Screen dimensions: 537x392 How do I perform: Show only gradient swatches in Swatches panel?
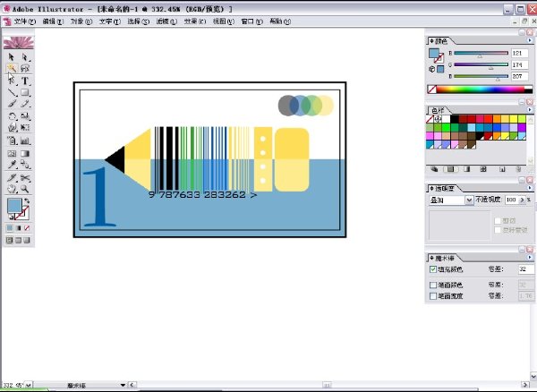click(x=466, y=169)
